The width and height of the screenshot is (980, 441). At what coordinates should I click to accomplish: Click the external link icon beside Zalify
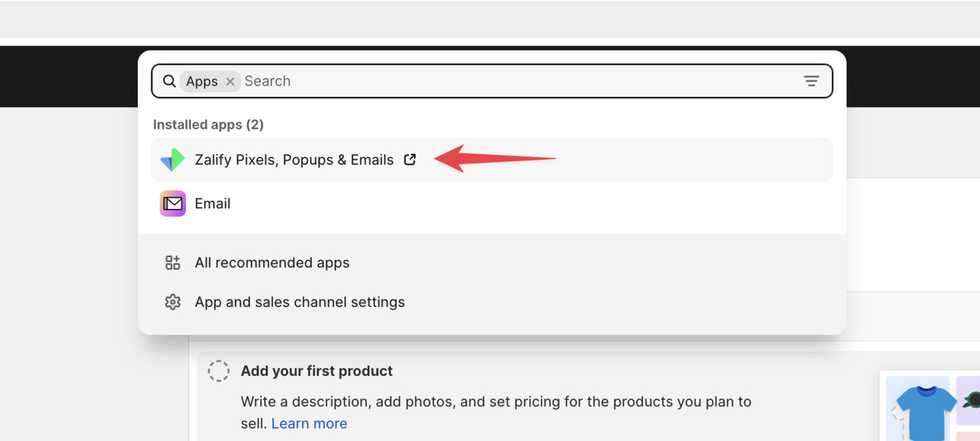(410, 160)
